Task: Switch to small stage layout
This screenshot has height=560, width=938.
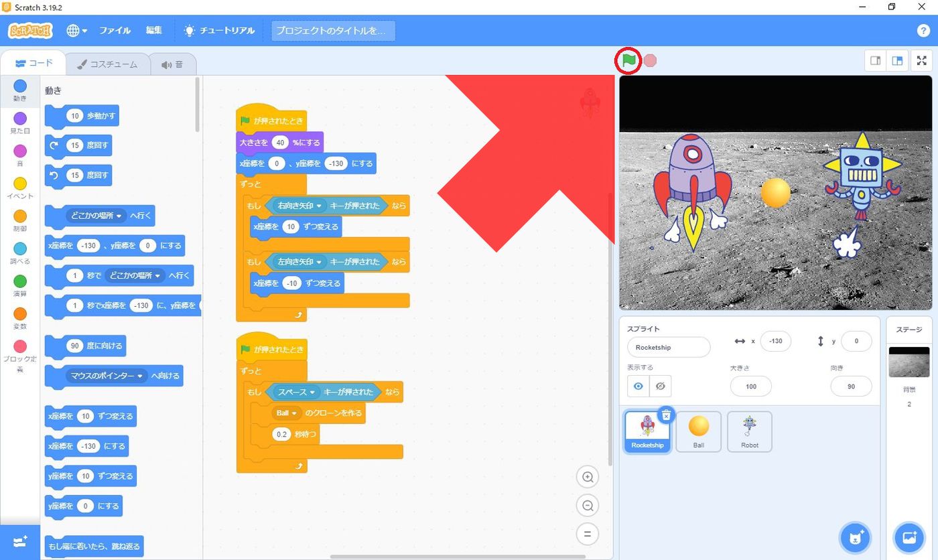Action: tap(875, 61)
